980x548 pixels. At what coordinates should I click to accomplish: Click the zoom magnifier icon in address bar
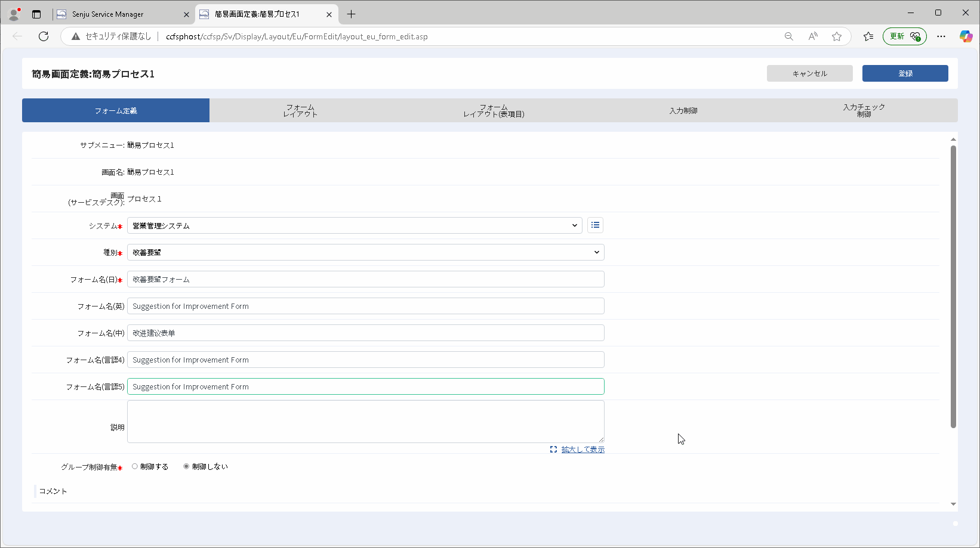789,36
